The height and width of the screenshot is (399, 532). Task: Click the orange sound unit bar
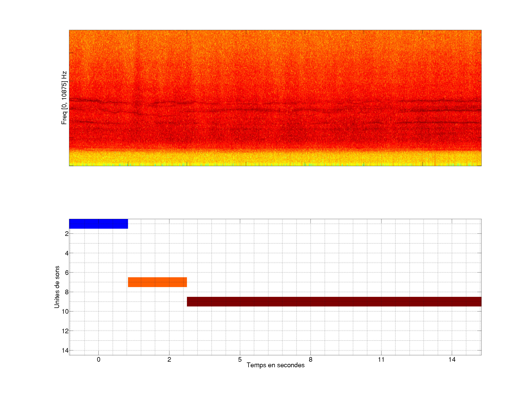pos(157,282)
